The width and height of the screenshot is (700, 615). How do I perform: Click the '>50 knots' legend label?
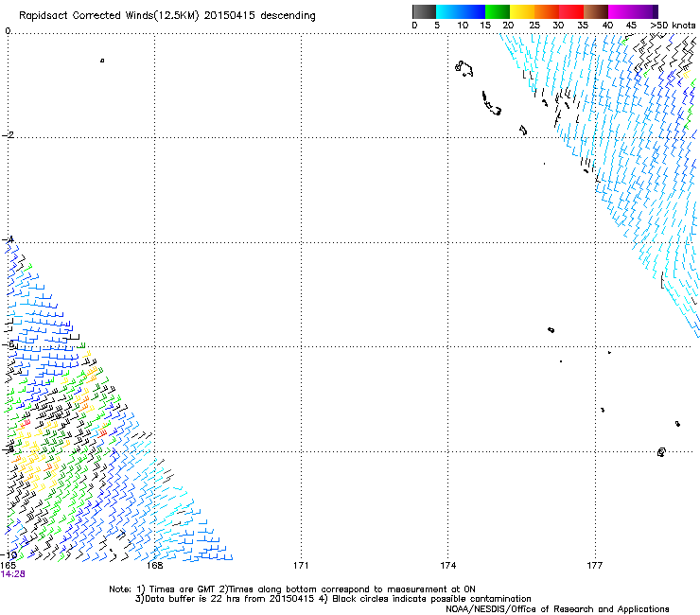[x=673, y=26]
